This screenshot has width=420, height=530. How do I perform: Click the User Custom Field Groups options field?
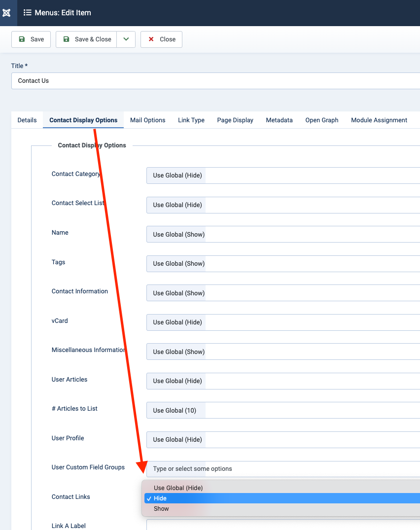(283, 469)
